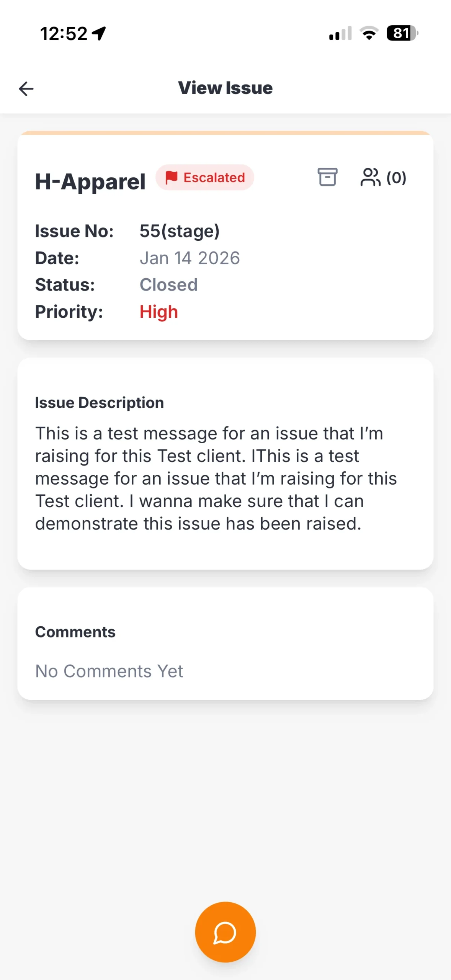Click the Escalated badge label

(x=214, y=178)
